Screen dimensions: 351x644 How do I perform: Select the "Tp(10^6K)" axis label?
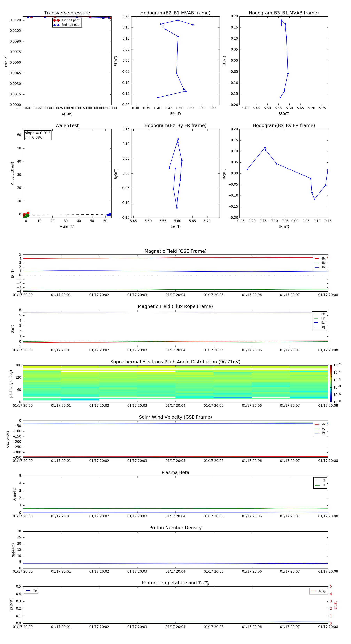11,605
